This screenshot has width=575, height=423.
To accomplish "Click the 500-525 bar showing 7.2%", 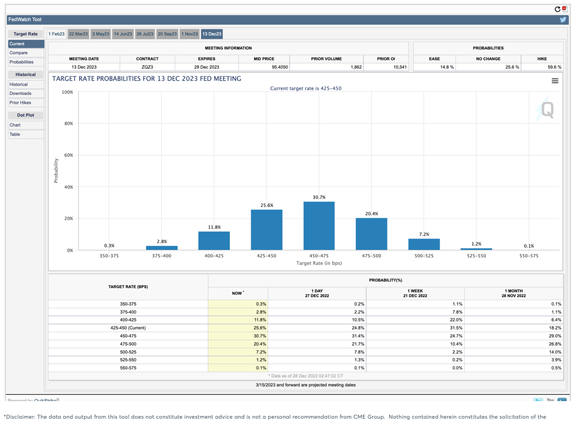I will click(424, 244).
